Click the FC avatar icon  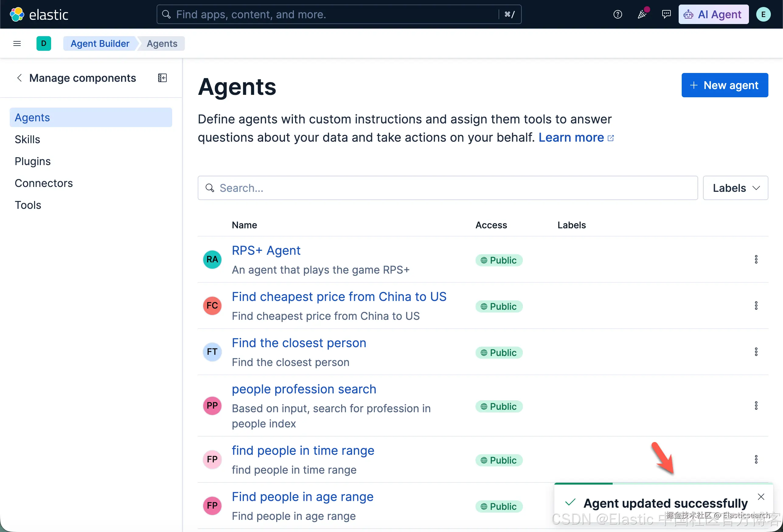(x=212, y=306)
